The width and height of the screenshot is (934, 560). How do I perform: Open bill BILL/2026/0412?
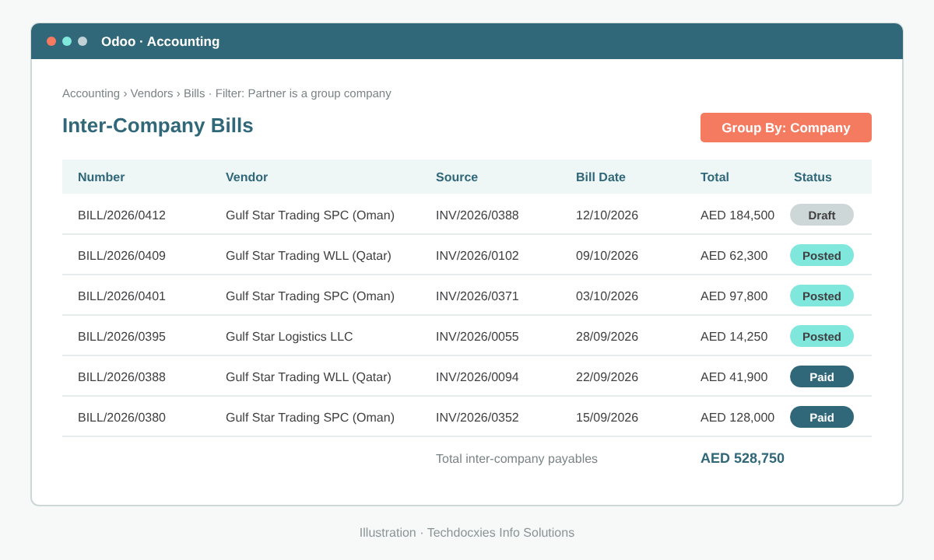[121, 215]
